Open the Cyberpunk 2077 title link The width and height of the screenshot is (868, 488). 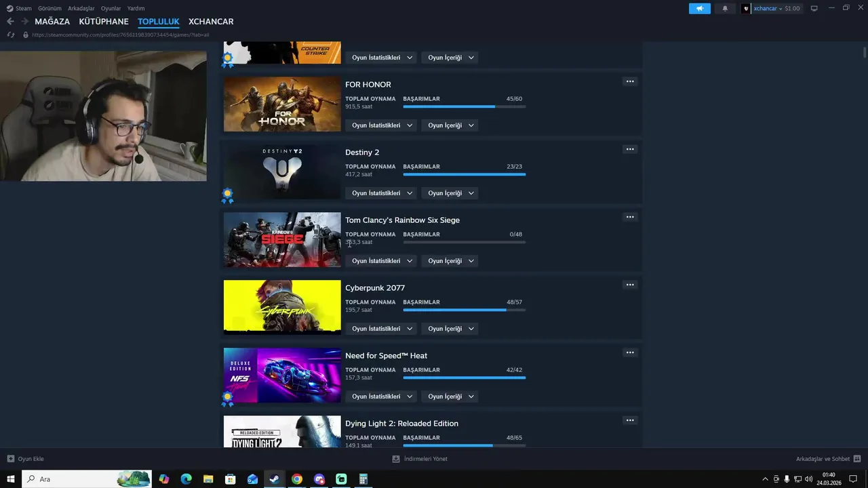(375, 288)
